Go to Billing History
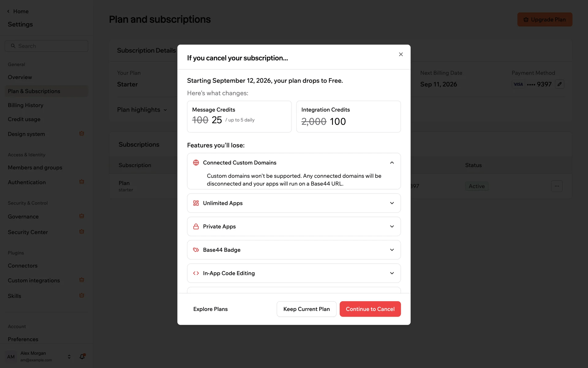This screenshot has height=368, width=588. coord(46,105)
